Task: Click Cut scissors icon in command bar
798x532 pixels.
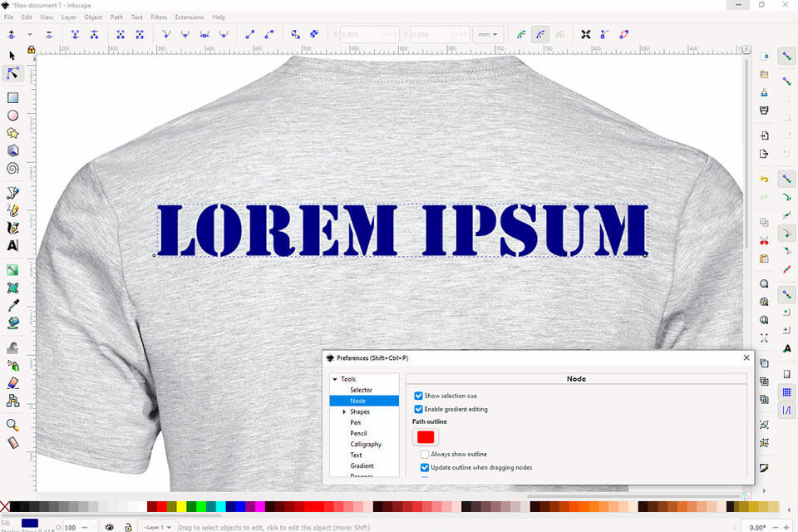Action: click(764, 240)
